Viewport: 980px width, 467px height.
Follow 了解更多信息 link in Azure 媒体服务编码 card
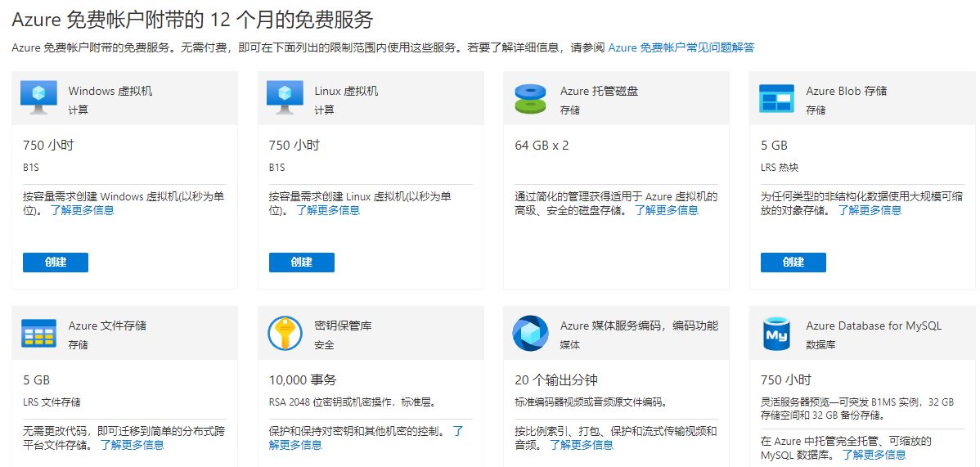(581, 445)
